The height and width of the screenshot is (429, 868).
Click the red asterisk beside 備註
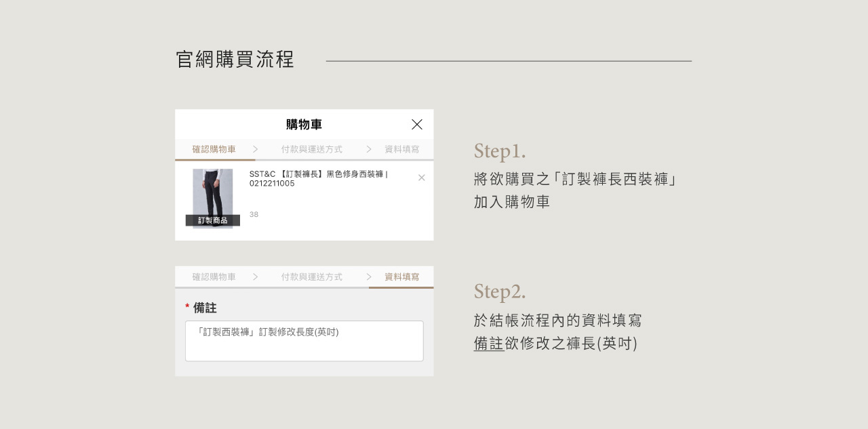[187, 308]
